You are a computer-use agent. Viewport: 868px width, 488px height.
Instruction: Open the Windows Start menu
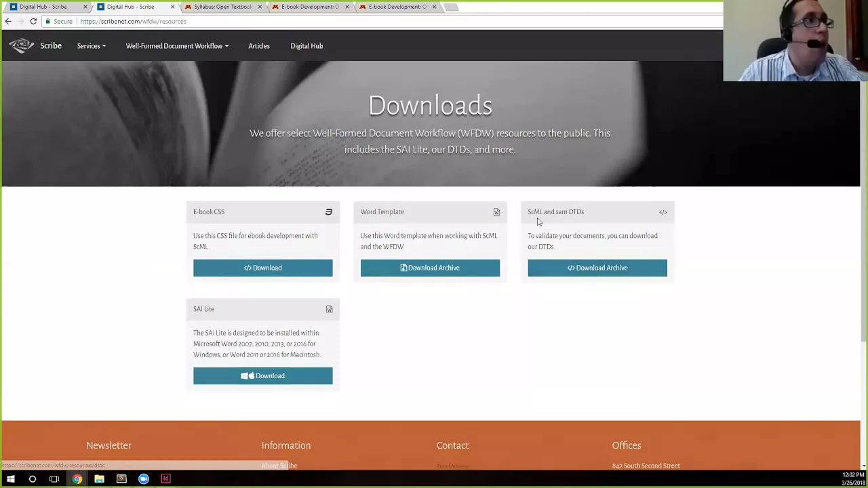(10, 479)
